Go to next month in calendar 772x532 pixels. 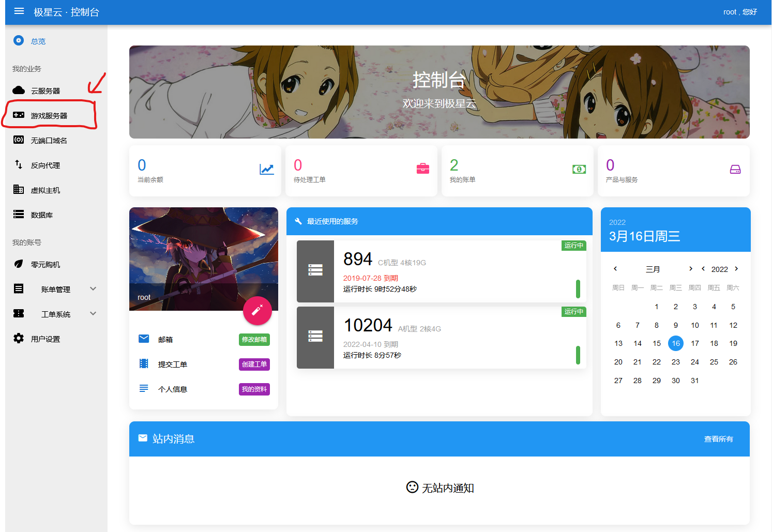pyautogui.click(x=691, y=268)
